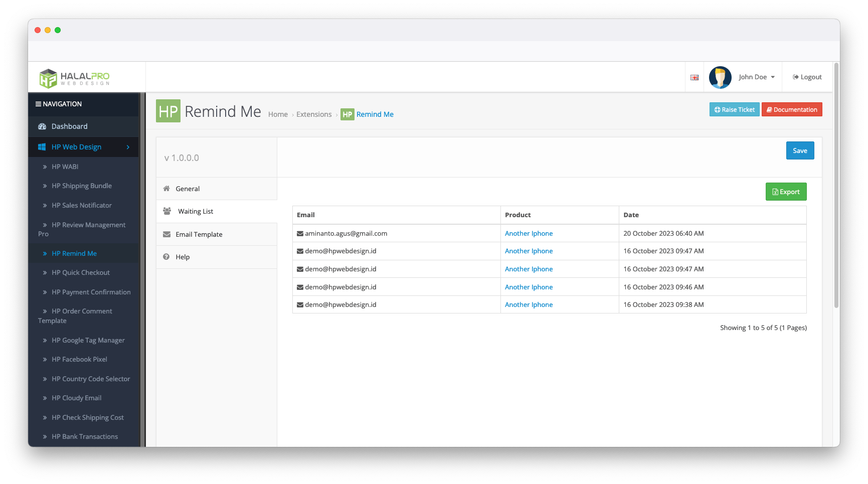Open HP Quick Checkout from the navigation

pos(80,272)
